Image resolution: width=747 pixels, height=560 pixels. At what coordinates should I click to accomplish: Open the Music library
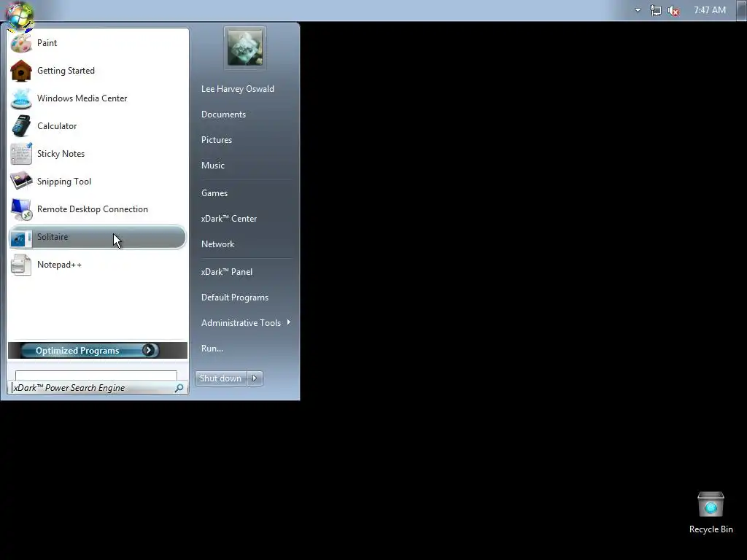tap(213, 166)
